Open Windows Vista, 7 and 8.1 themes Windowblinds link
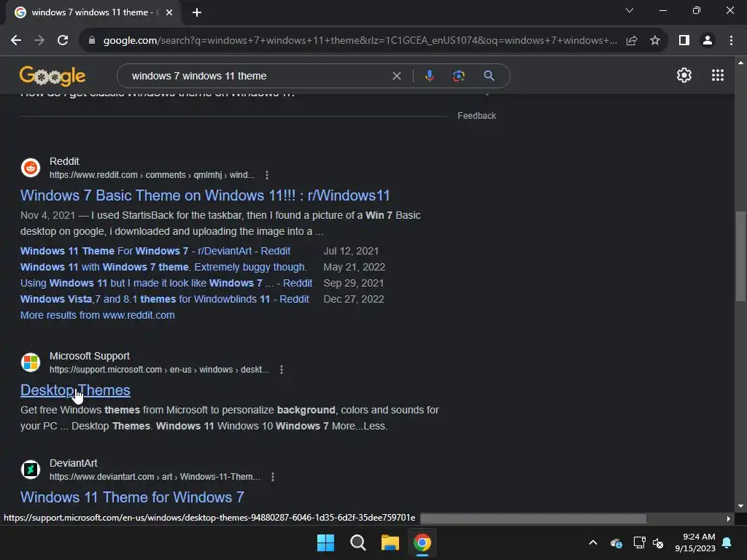 click(x=165, y=299)
